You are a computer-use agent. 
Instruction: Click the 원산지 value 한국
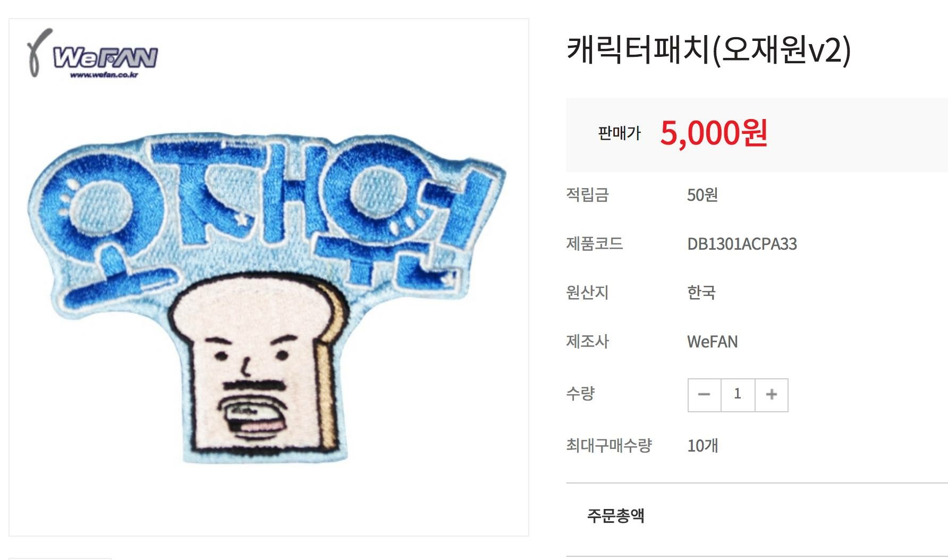(x=701, y=293)
